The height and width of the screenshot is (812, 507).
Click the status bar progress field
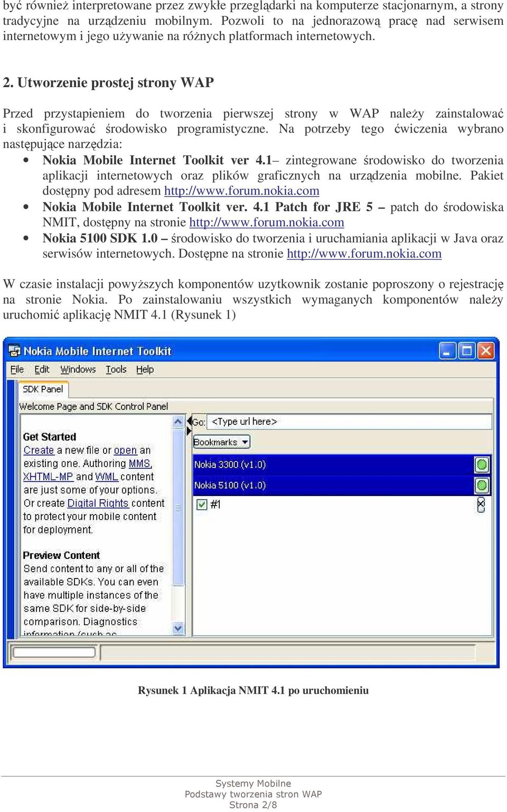point(53,652)
